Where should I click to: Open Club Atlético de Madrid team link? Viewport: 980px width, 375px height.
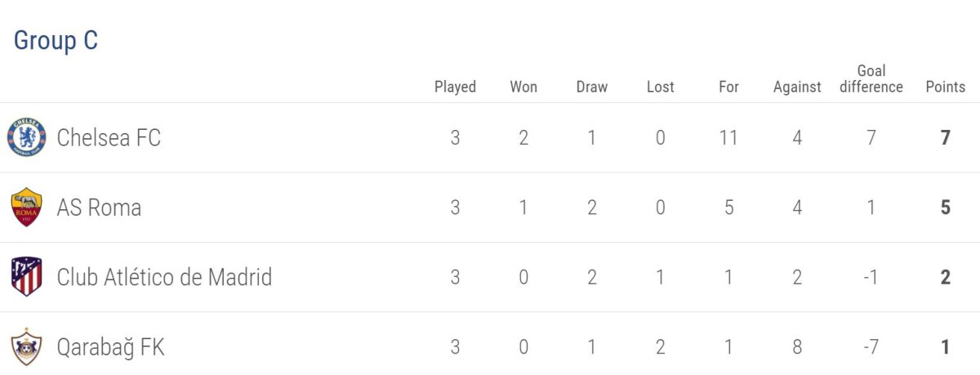point(164,277)
